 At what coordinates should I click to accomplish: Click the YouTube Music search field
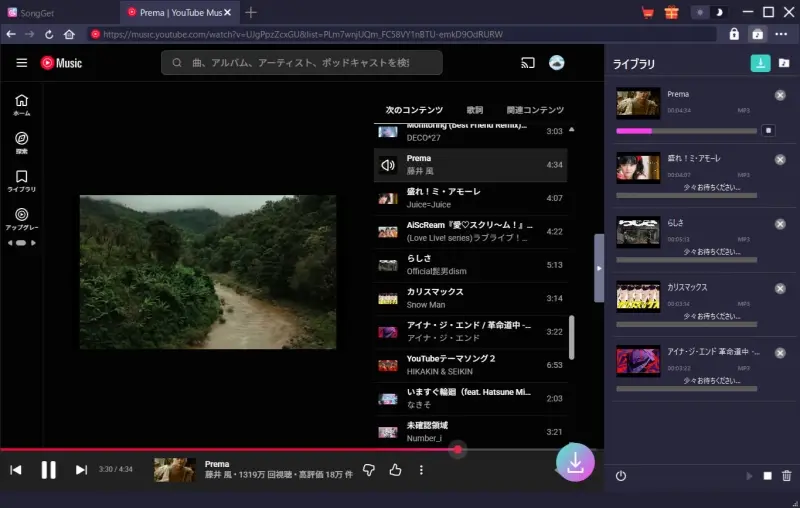coord(302,63)
